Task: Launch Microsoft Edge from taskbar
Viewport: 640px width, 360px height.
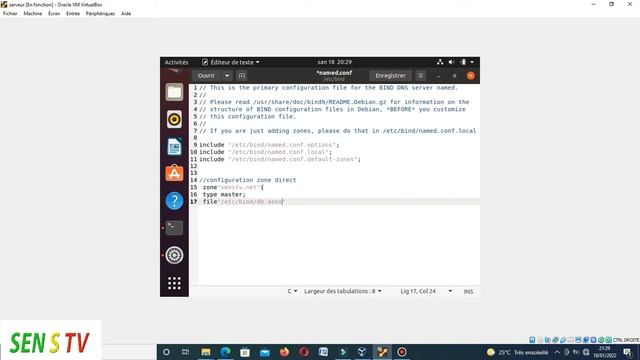Action: 225,352
